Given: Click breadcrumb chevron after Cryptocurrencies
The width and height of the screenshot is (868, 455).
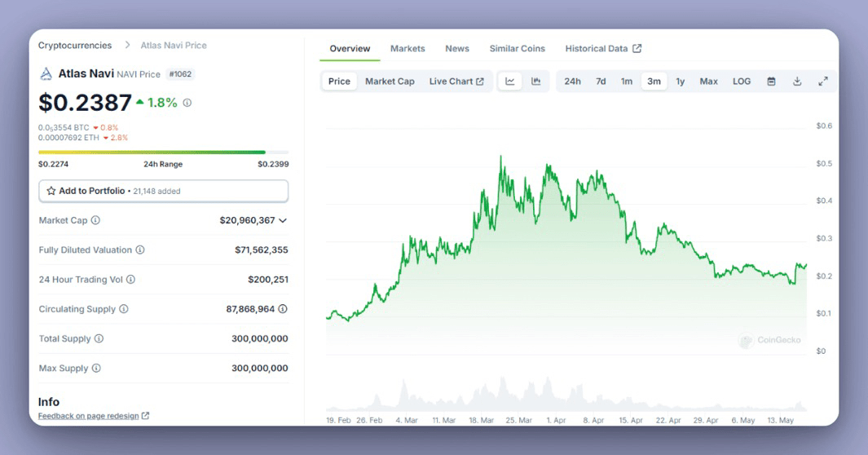Looking at the screenshot, I should [x=127, y=45].
